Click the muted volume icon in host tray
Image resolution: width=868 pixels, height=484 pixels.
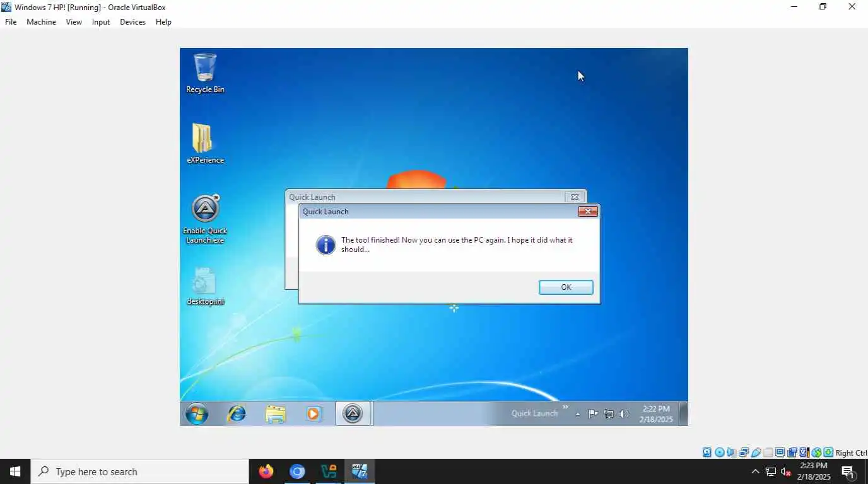786,471
